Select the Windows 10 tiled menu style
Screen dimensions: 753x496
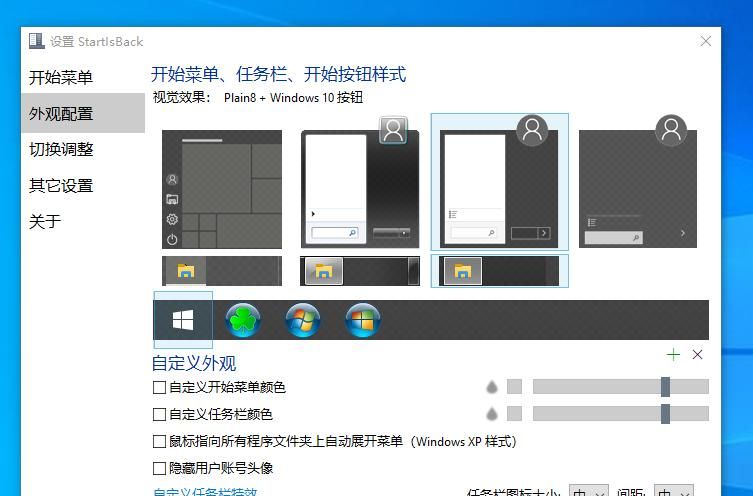(x=222, y=189)
